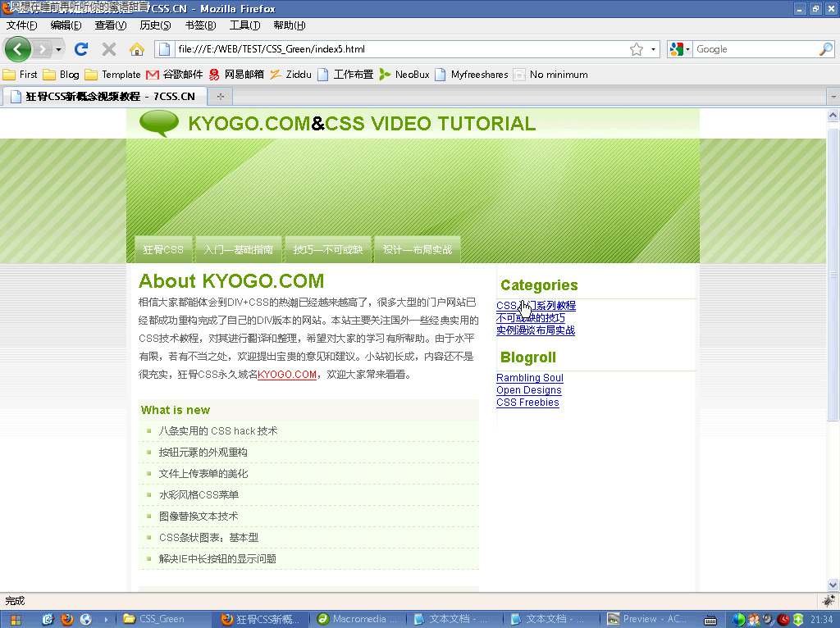840x628 pixels.
Task: Open the 实例漫谈布局实战 category link
Action: (x=536, y=330)
